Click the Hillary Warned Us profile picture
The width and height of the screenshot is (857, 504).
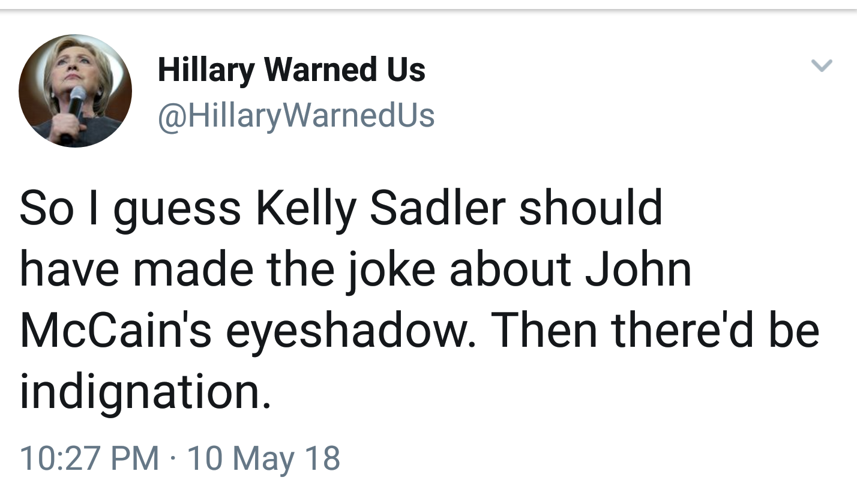point(75,91)
